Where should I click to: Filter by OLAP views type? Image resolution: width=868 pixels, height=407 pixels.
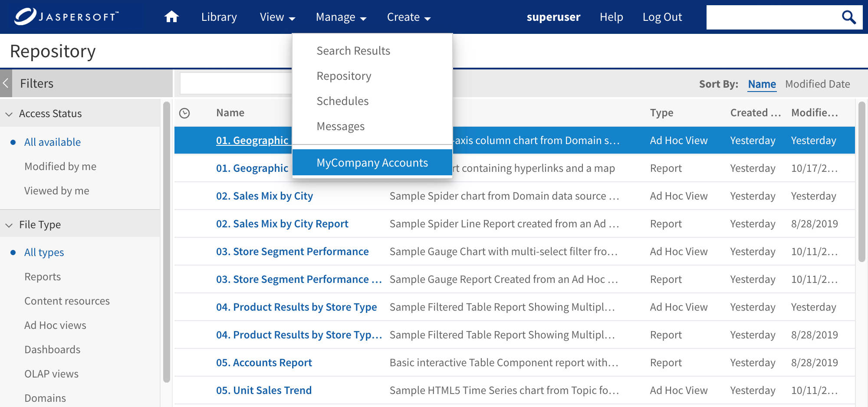[51, 374]
